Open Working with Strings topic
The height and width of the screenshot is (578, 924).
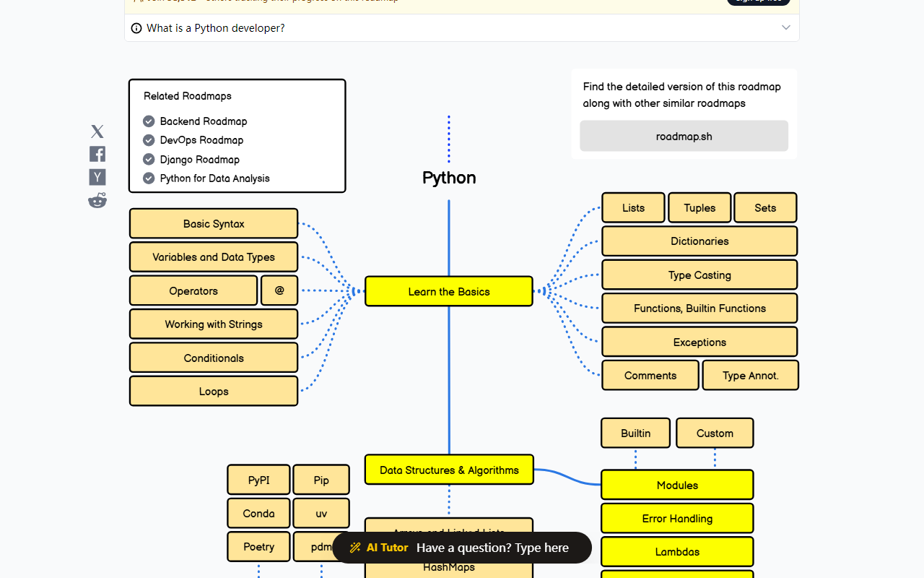pyautogui.click(x=214, y=324)
